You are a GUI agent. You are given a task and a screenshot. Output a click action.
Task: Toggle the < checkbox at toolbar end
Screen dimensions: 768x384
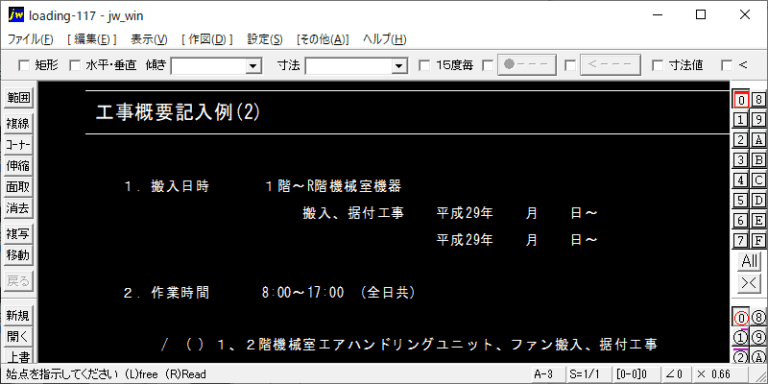tap(727, 65)
